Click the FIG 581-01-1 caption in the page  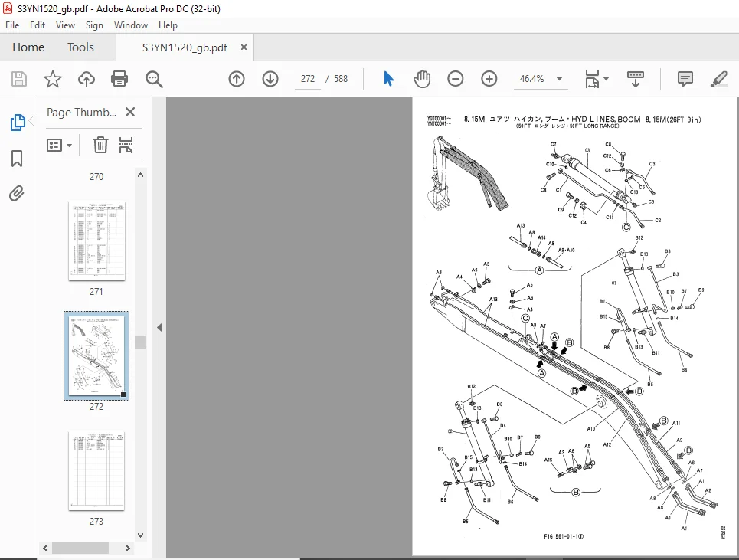point(564,536)
